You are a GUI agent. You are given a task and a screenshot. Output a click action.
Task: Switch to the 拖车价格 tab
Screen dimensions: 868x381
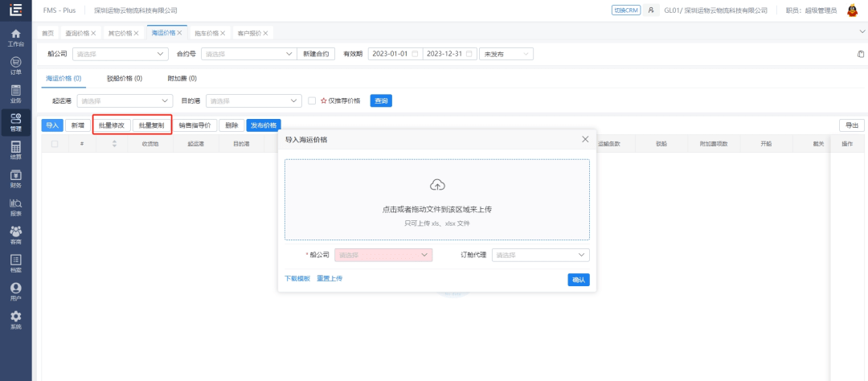click(x=207, y=33)
